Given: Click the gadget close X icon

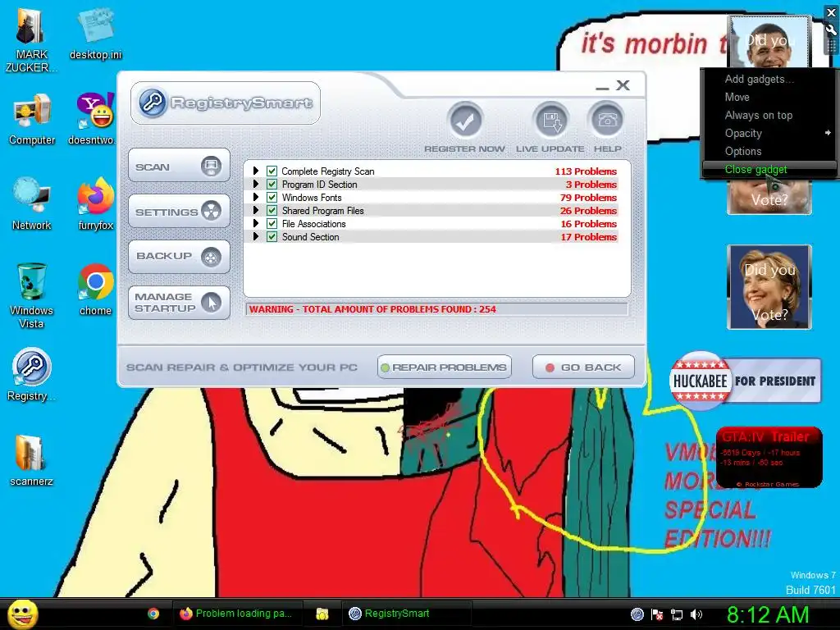Looking at the screenshot, I should pyautogui.click(x=831, y=13).
